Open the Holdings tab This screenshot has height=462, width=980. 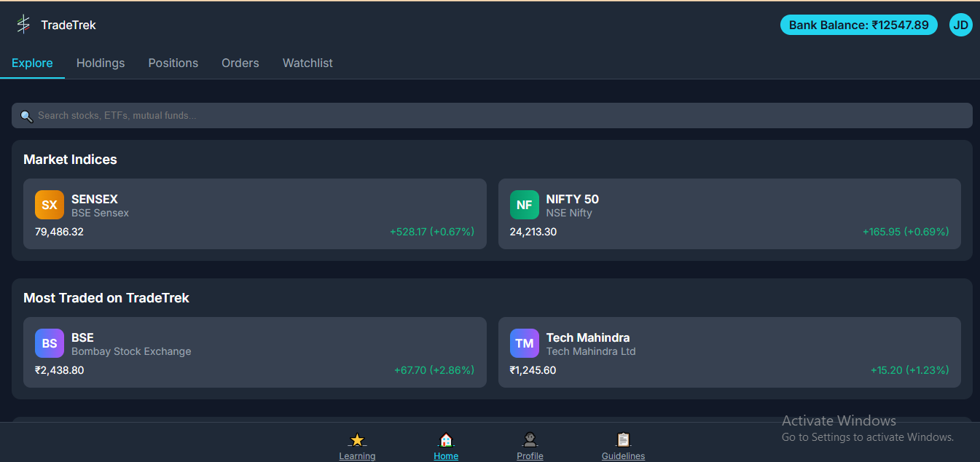pyautogui.click(x=101, y=63)
